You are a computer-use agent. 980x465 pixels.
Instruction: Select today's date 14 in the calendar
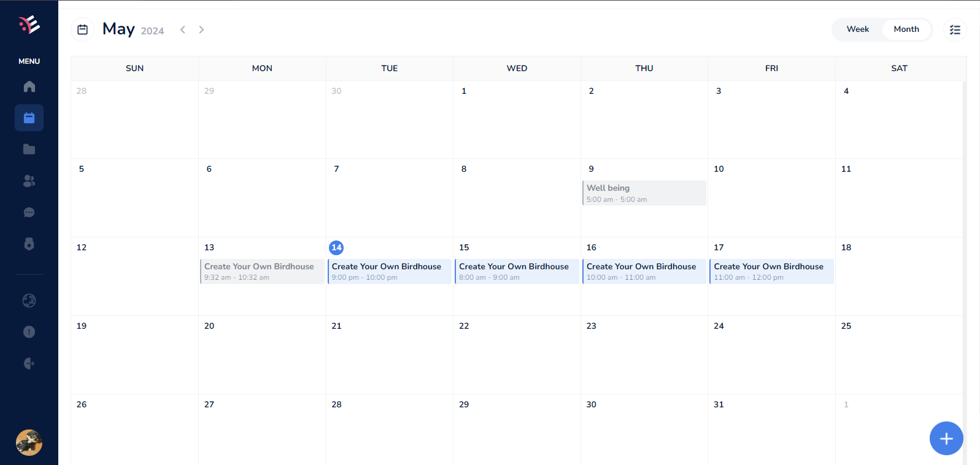(336, 247)
